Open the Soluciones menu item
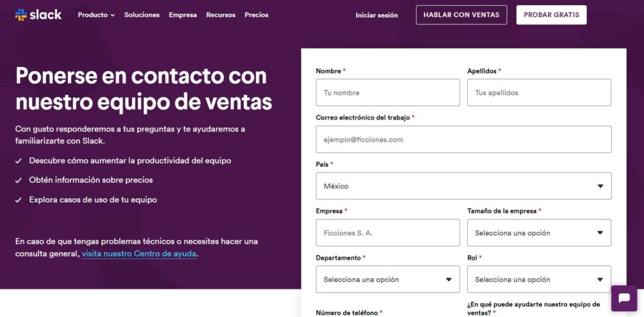 click(142, 15)
